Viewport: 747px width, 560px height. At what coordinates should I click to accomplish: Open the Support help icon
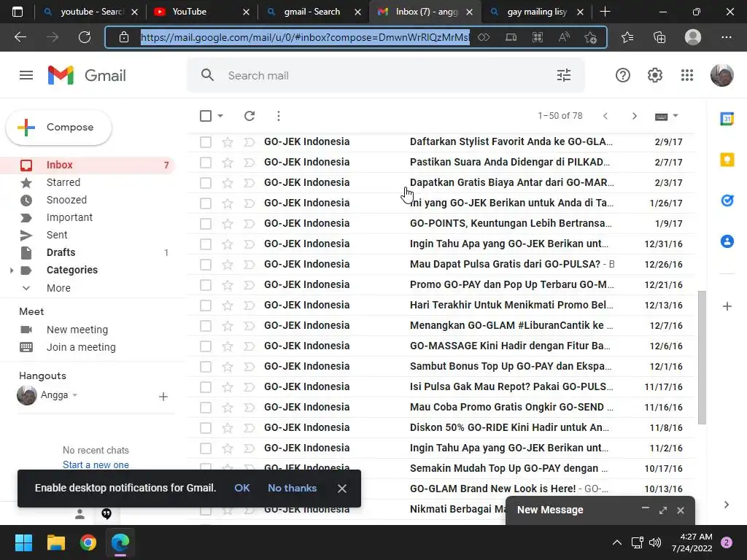point(623,75)
